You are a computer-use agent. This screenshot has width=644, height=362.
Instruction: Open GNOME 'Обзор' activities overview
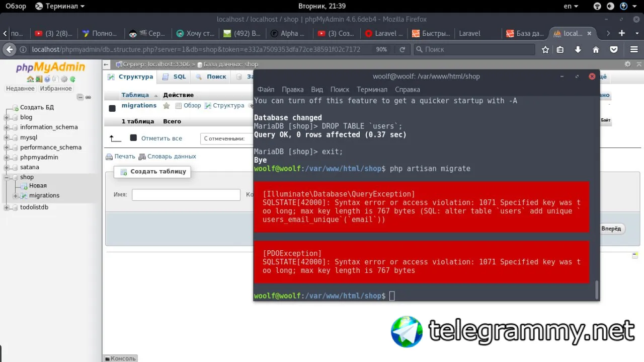16,6
